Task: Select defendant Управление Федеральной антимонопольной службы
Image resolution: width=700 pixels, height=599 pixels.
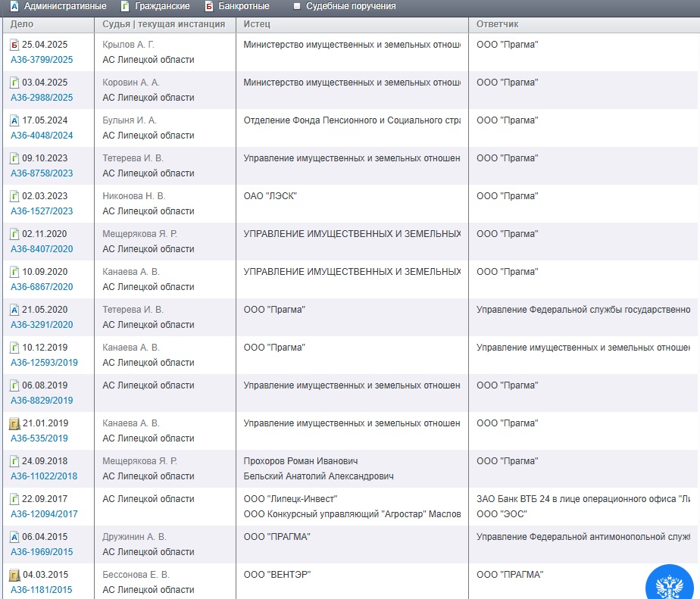Action: click(x=583, y=537)
